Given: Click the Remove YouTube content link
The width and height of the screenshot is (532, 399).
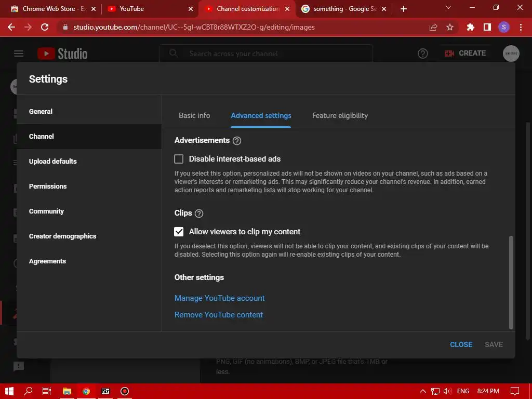Looking at the screenshot, I should [x=219, y=315].
